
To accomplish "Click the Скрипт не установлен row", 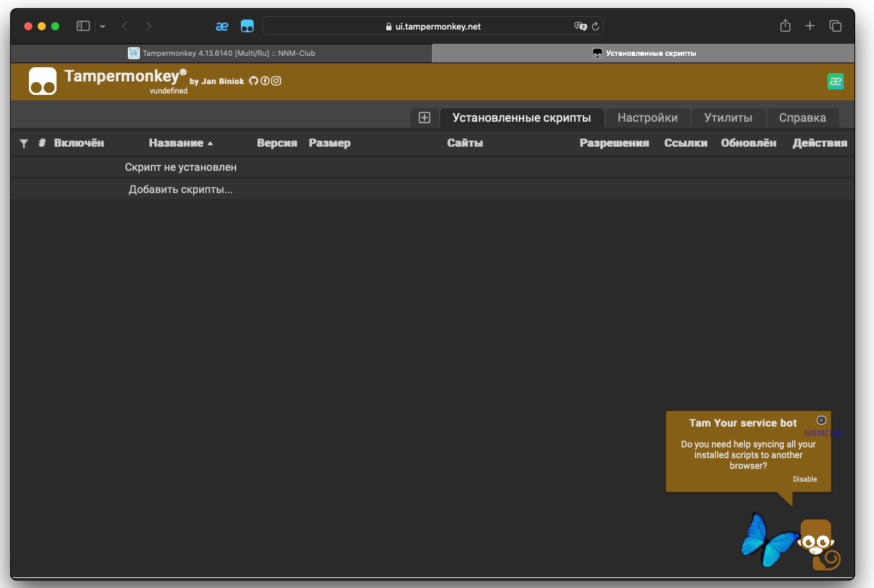I will (433, 167).
